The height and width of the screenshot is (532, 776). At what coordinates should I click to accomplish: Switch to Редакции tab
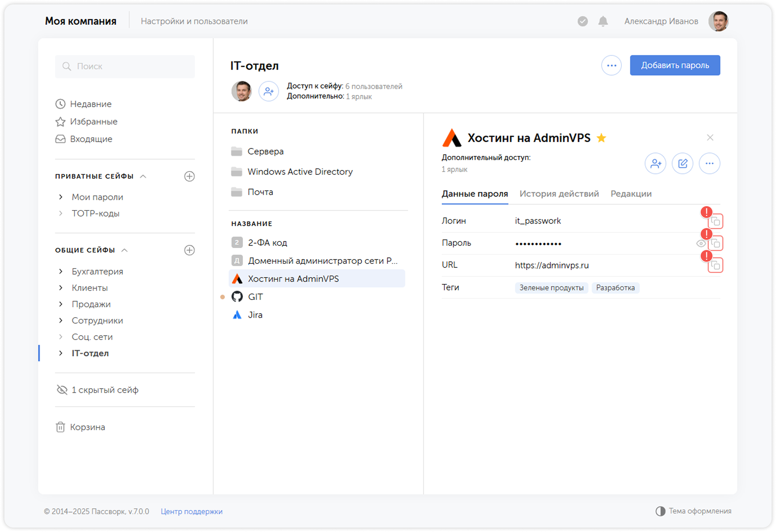click(x=631, y=194)
